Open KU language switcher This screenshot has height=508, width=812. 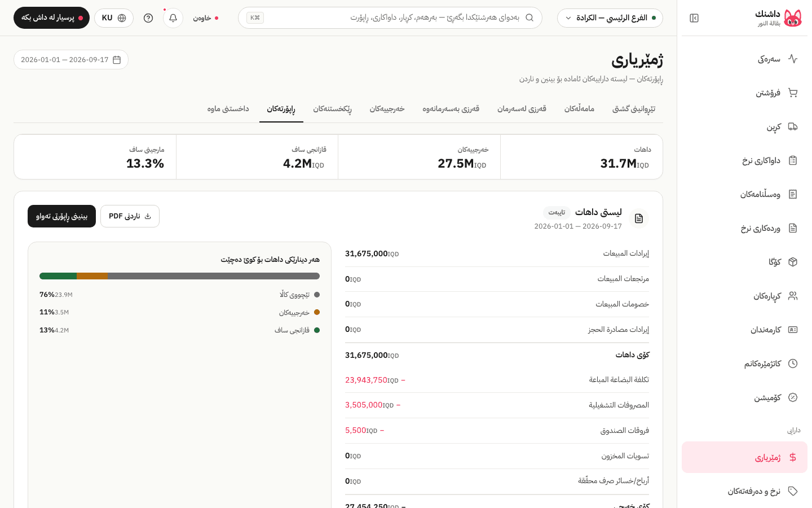point(114,18)
